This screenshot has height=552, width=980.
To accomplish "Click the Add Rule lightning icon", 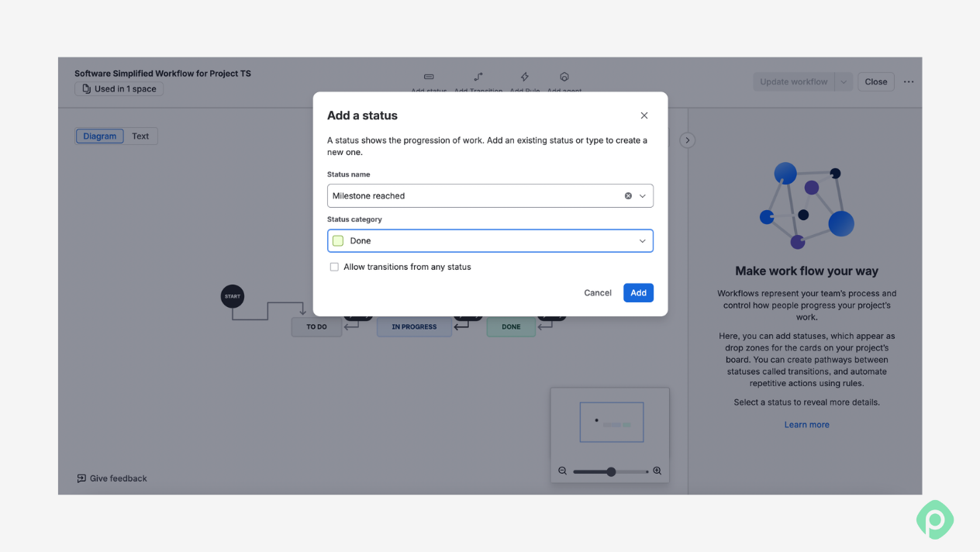I will pyautogui.click(x=525, y=77).
